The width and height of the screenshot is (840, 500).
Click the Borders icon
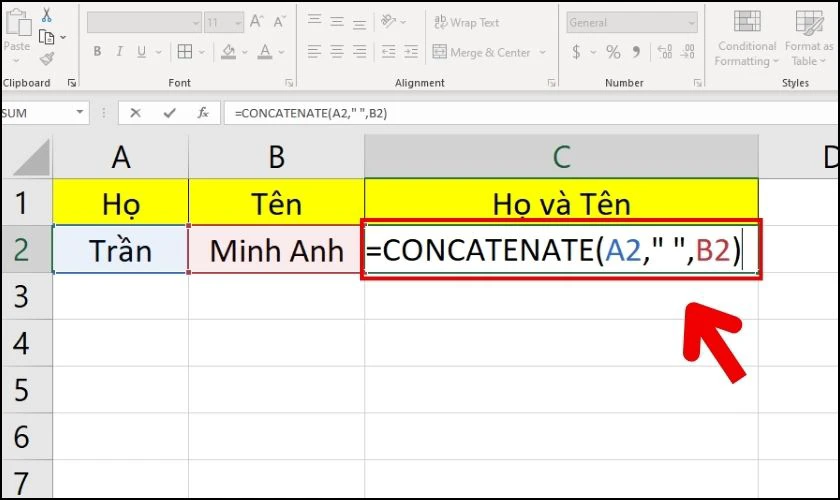(185, 51)
